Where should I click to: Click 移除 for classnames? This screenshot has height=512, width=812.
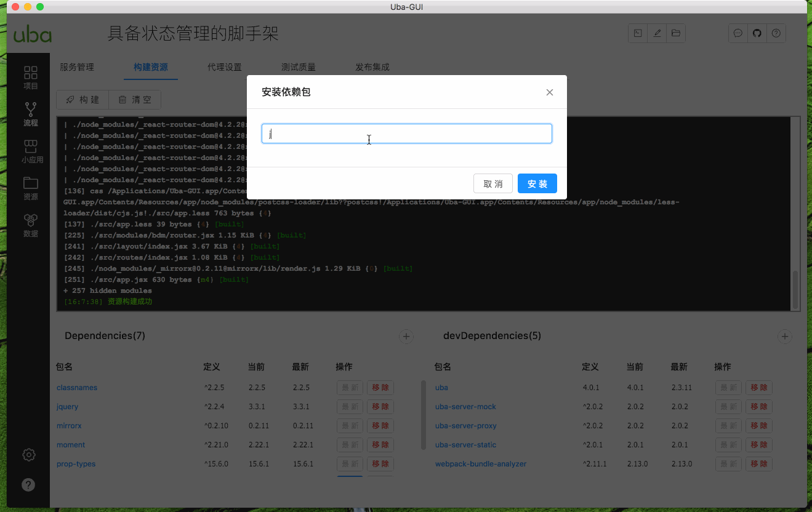(380, 388)
